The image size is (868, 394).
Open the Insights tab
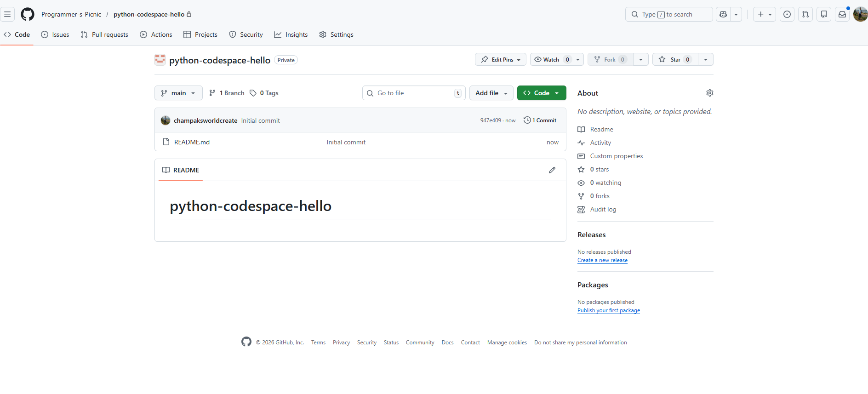[x=291, y=34]
